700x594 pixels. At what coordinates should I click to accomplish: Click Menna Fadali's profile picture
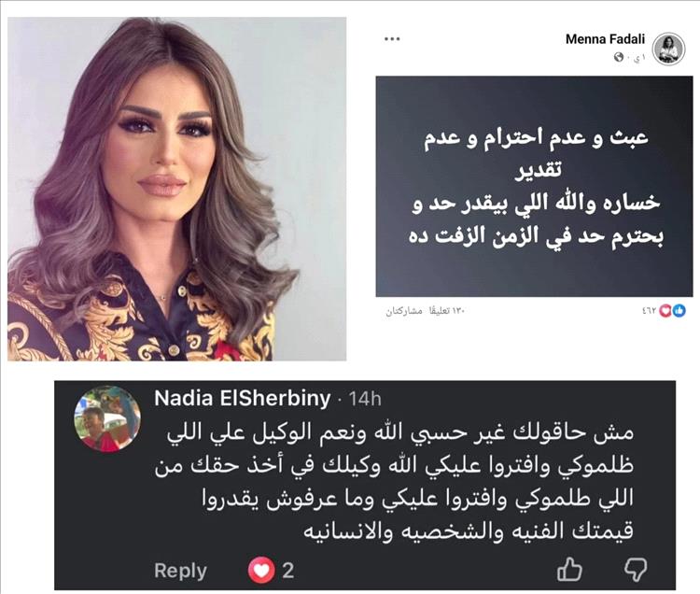[668, 49]
